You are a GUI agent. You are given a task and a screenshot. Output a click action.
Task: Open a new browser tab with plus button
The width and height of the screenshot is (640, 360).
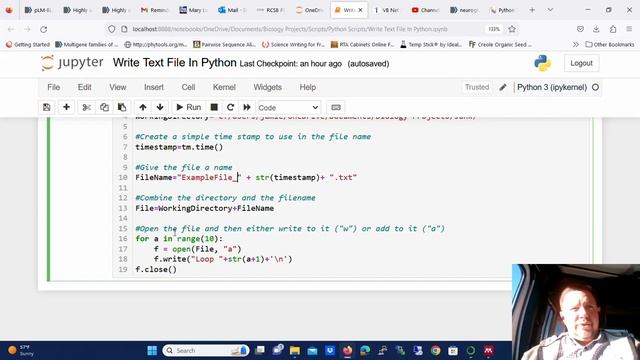point(532,10)
